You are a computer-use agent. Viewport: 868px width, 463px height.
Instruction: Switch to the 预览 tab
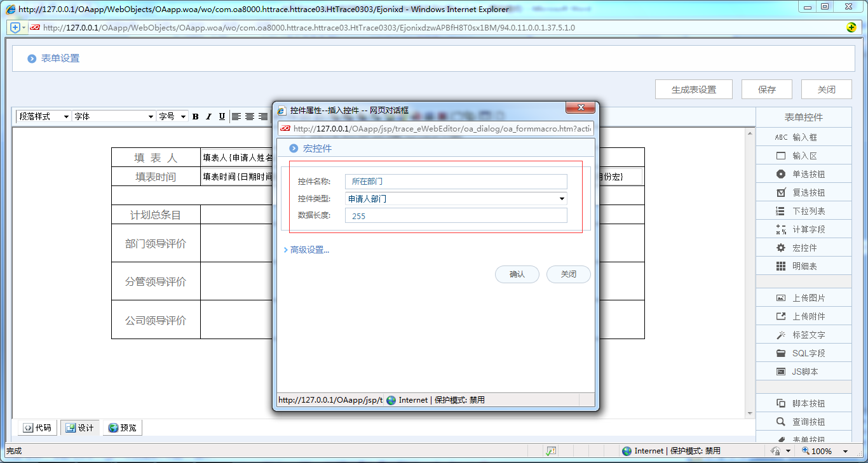[122, 427]
